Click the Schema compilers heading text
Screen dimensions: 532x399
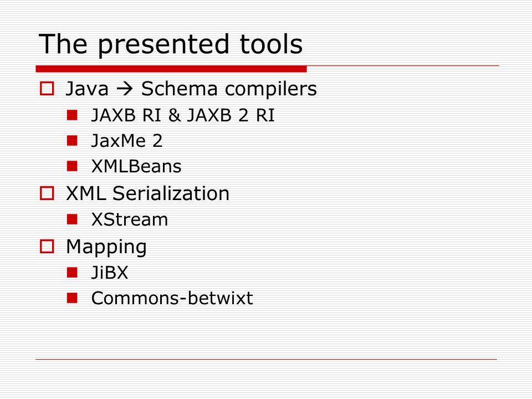point(229,89)
